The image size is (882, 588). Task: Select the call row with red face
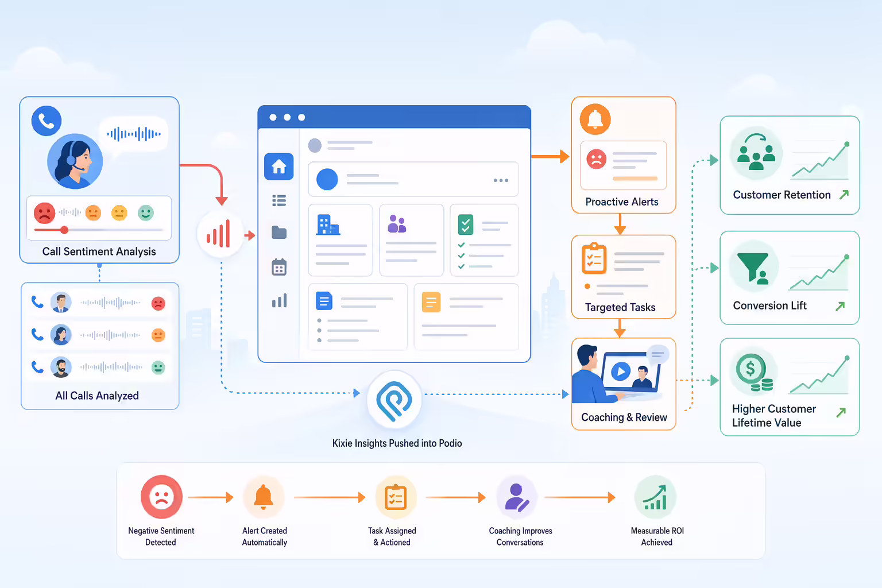point(99,303)
